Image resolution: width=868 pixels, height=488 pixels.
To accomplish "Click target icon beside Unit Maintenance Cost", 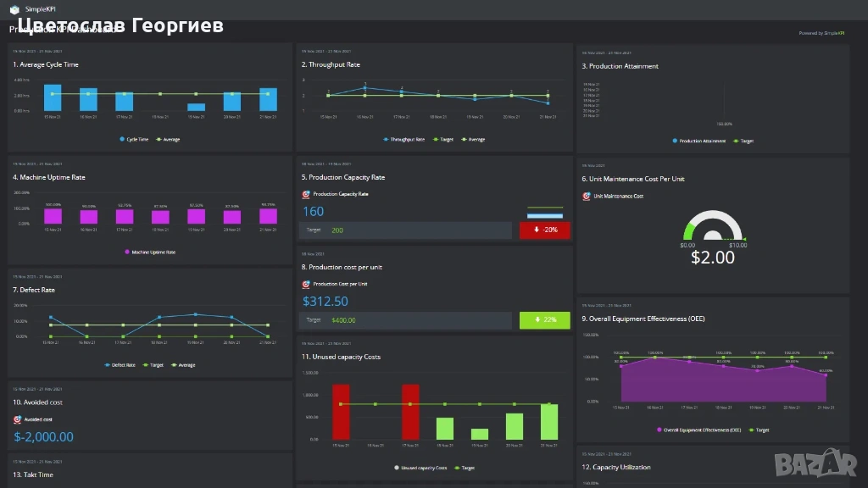I will [587, 196].
